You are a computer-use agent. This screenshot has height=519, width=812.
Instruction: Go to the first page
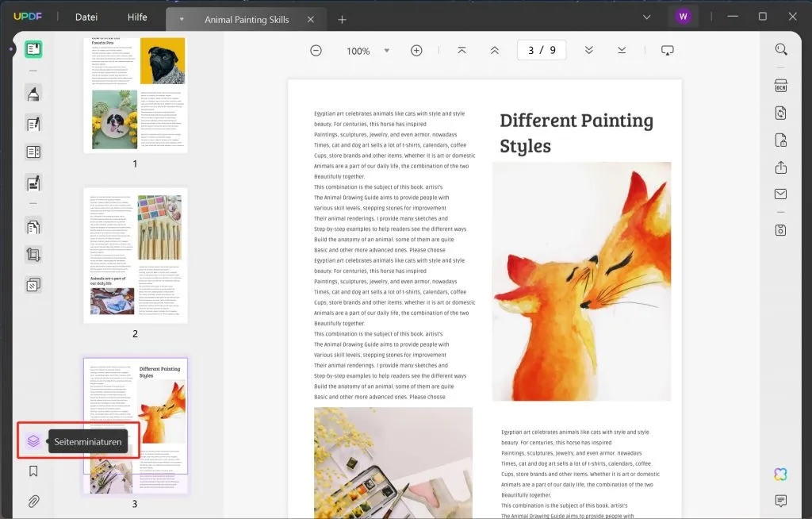[462, 49]
